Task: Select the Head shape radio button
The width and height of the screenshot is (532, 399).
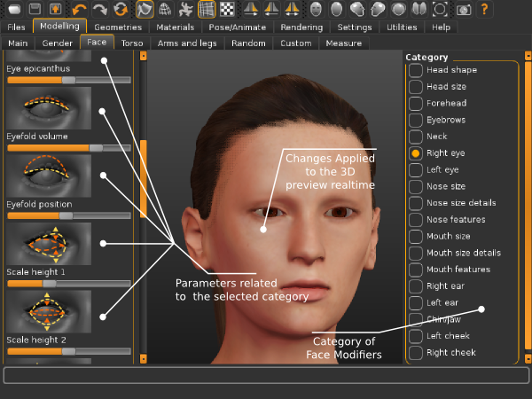Action: point(415,70)
